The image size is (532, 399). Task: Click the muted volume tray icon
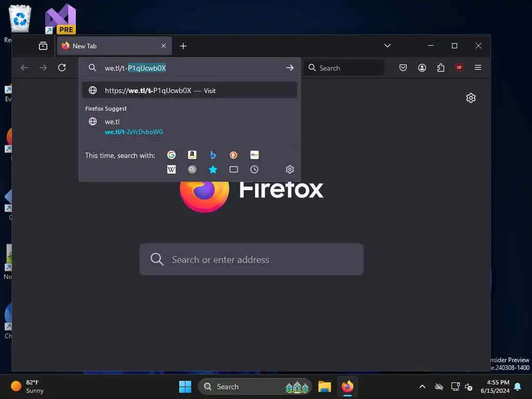point(469,387)
